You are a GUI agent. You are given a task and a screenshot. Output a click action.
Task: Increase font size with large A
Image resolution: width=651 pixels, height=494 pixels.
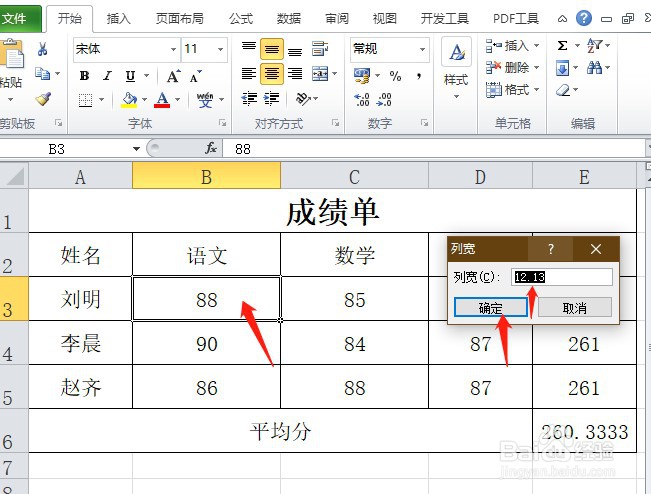coord(173,76)
